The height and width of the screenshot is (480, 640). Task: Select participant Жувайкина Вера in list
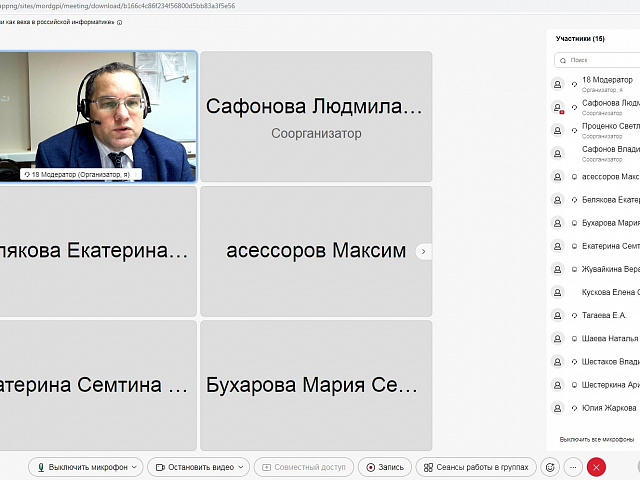[610, 269]
